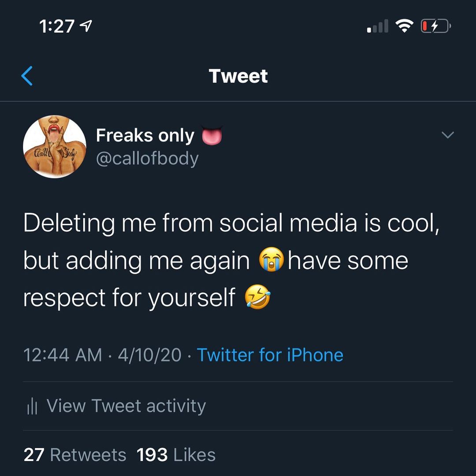The image size is (476, 476).
Task: Tap the Tweet header title
Action: [x=238, y=76]
